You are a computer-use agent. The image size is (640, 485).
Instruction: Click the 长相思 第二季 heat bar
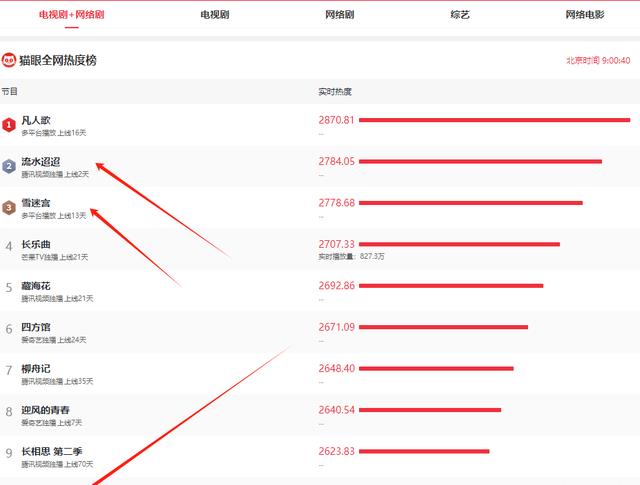click(424, 451)
